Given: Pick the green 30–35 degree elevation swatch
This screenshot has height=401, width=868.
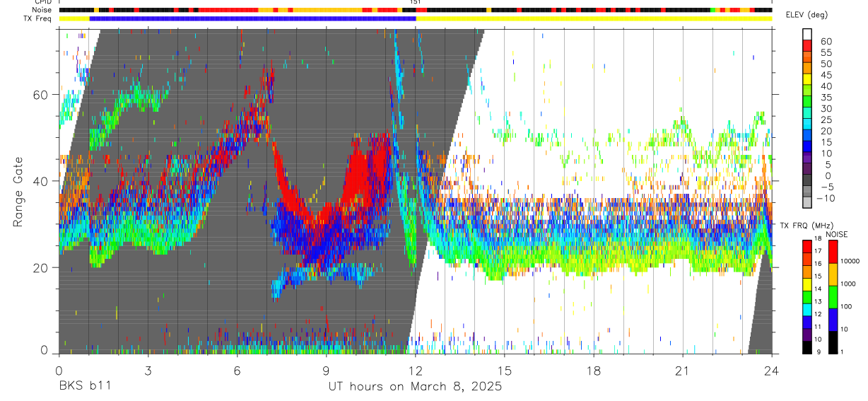Looking at the screenshot, I should click(808, 102).
